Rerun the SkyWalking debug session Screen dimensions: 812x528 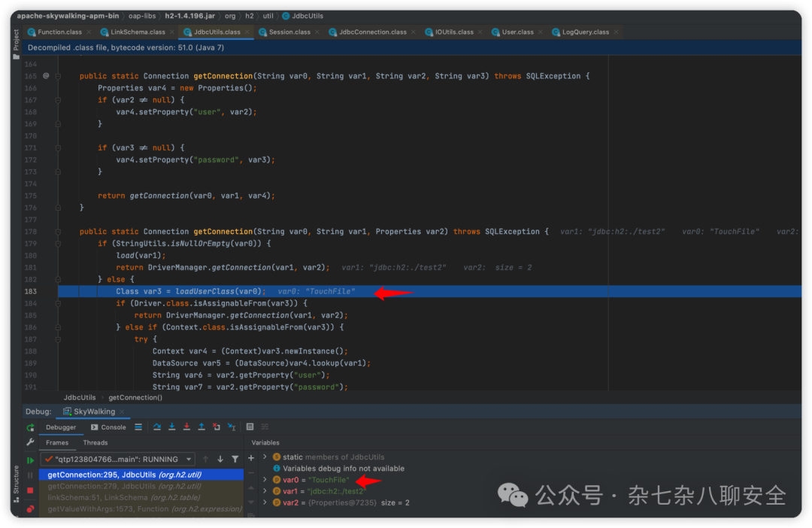[x=30, y=427]
